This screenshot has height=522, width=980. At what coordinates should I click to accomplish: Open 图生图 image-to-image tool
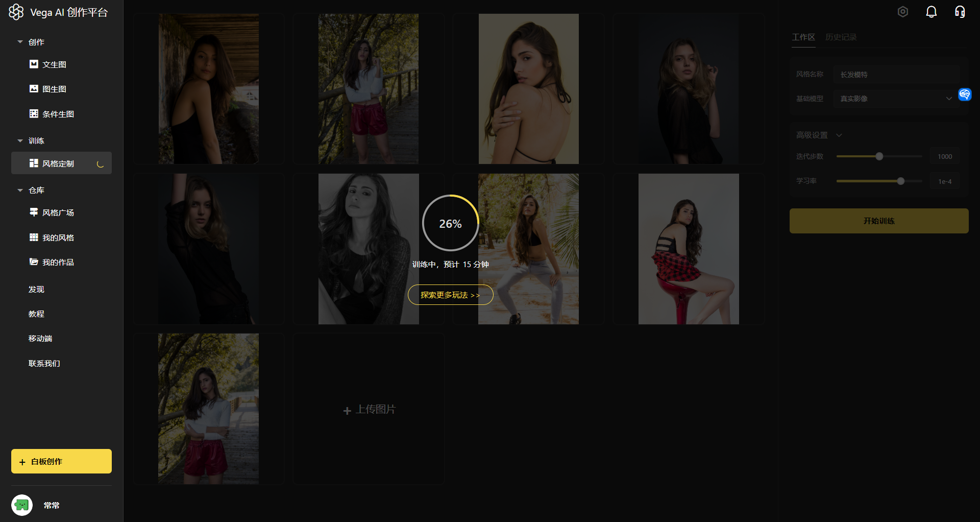pos(48,89)
